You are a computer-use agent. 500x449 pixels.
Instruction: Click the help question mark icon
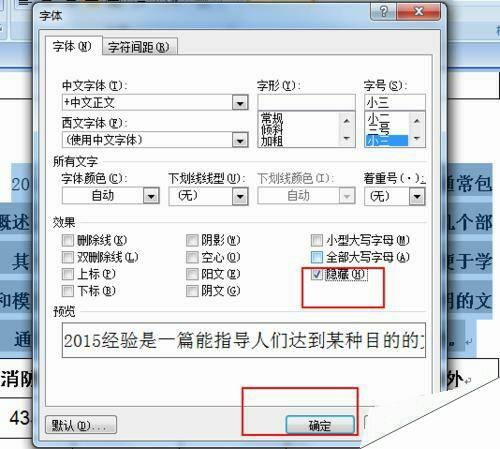click(x=383, y=12)
